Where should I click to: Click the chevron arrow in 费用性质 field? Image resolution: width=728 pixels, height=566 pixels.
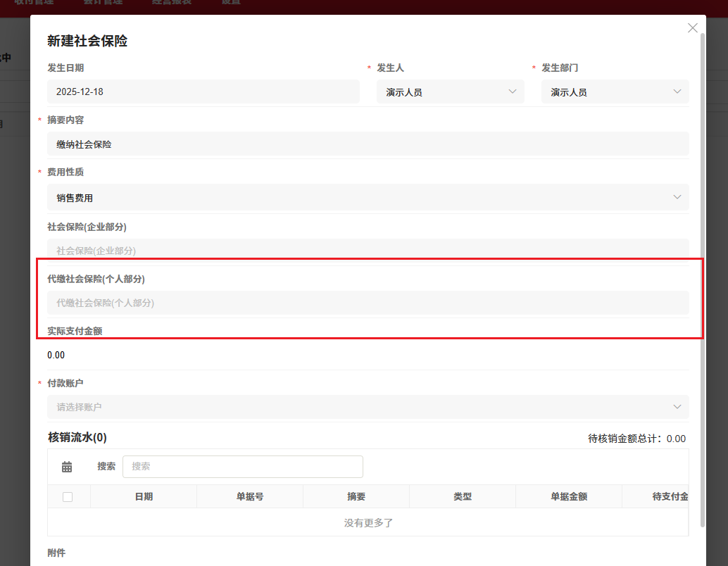677,197
